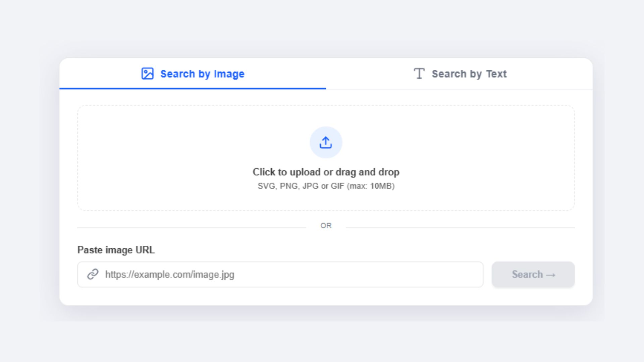This screenshot has width=644, height=362.
Task: Click the OR divider text
Action: [x=326, y=226]
